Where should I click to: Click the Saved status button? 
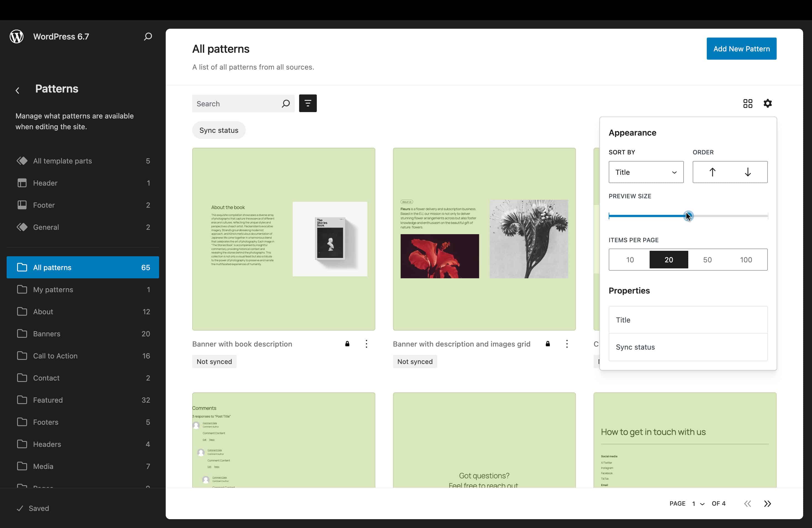(x=33, y=508)
